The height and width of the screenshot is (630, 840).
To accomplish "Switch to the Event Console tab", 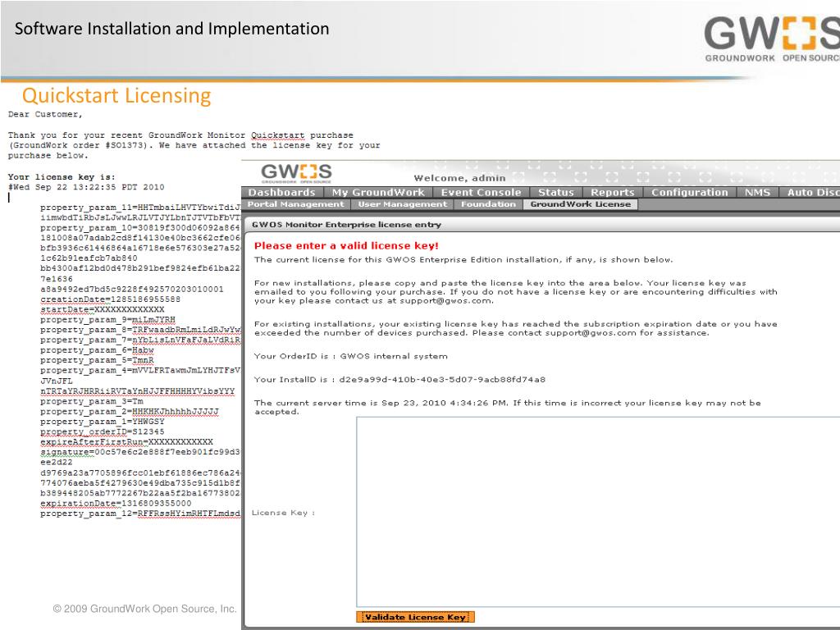I will tap(481, 192).
